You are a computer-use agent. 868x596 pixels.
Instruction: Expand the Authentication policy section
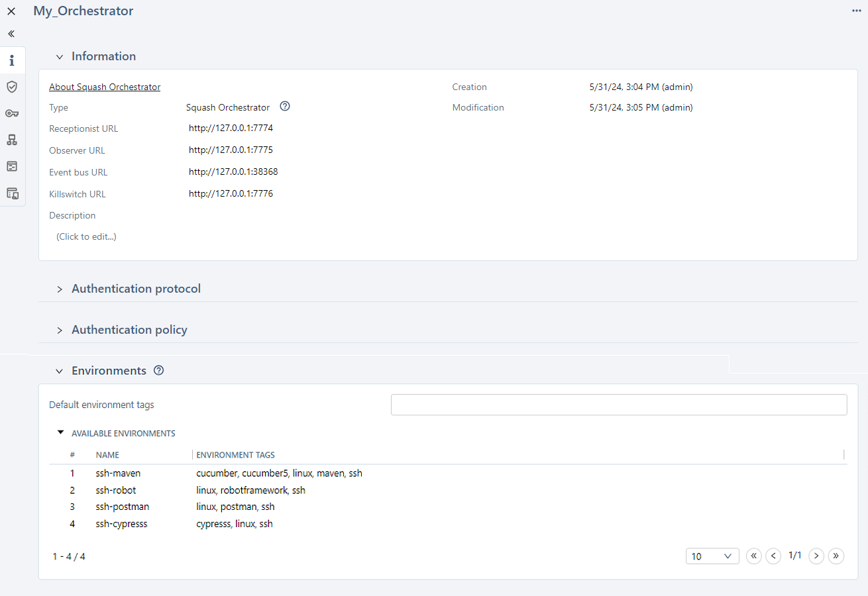59,329
